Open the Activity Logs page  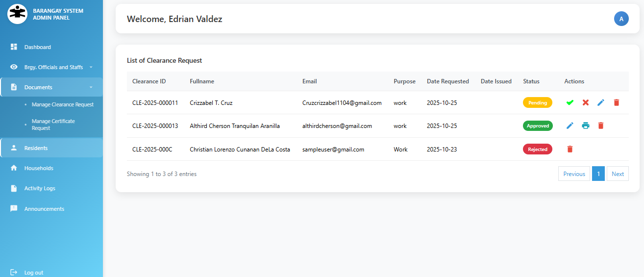pyautogui.click(x=40, y=188)
